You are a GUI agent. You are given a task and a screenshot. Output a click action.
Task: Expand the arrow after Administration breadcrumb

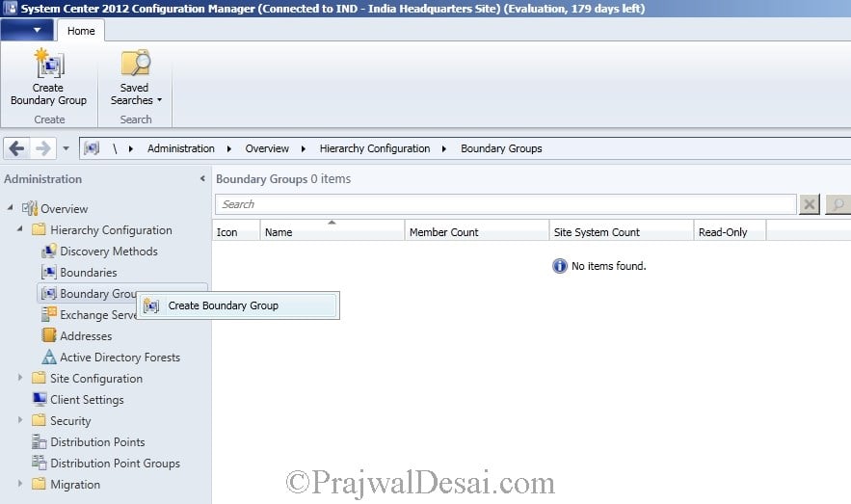[x=229, y=148]
